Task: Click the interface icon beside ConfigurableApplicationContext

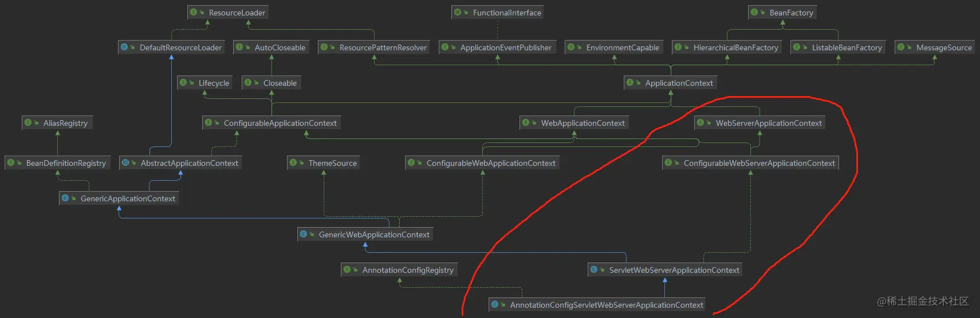Action: [208, 122]
